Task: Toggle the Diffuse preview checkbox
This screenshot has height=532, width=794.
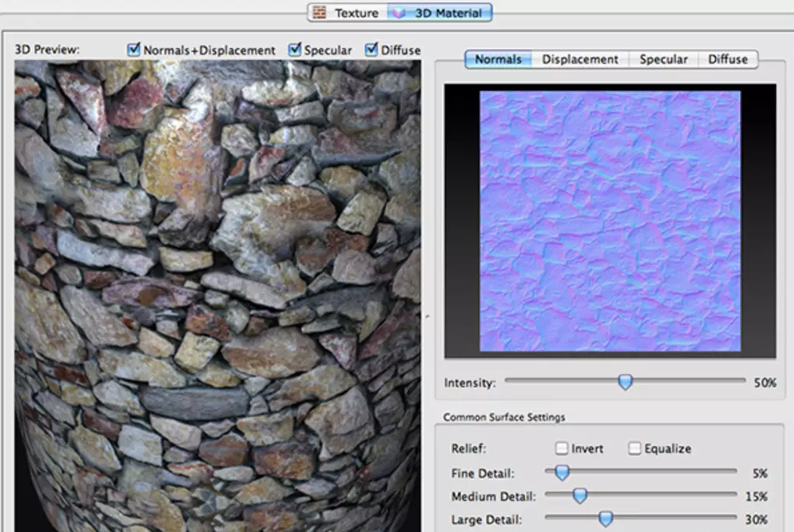Action: coord(372,49)
